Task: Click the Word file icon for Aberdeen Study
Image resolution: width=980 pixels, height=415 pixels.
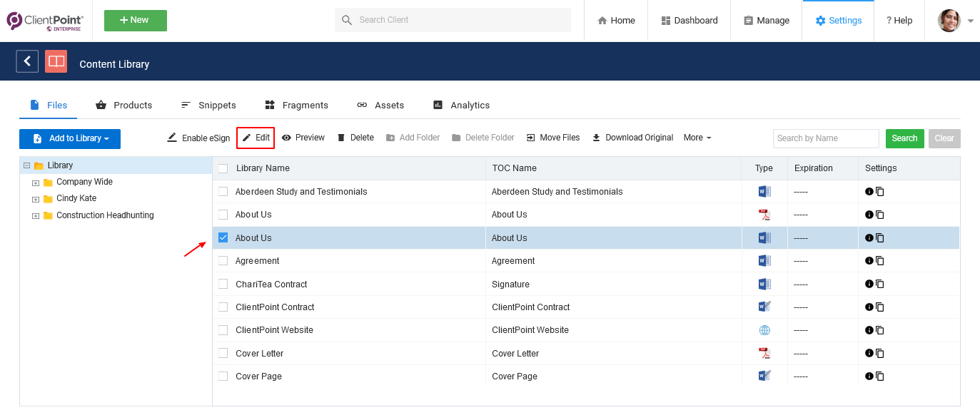Action: point(764,192)
